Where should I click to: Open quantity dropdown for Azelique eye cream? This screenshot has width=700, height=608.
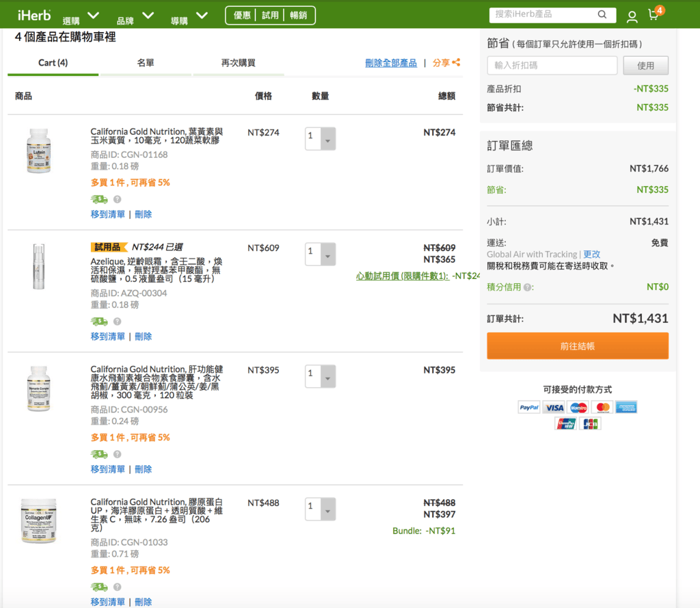(x=321, y=254)
